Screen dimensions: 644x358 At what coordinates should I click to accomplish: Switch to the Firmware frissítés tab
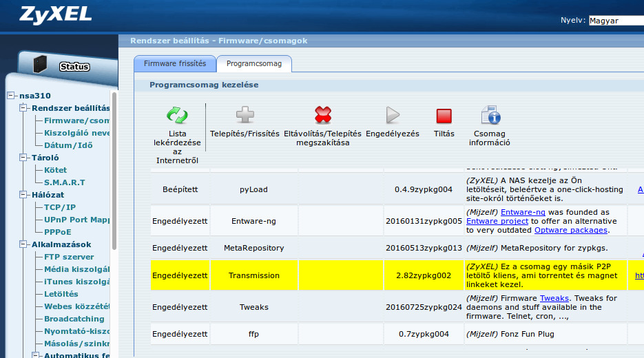pyautogui.click(x=175, y=63)
